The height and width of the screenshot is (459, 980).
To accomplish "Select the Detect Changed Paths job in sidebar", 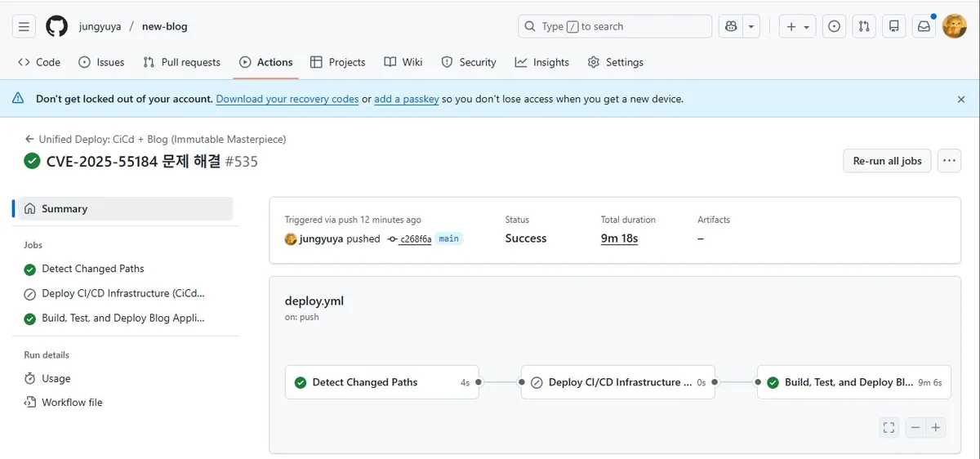I will (x=92, y=269).
